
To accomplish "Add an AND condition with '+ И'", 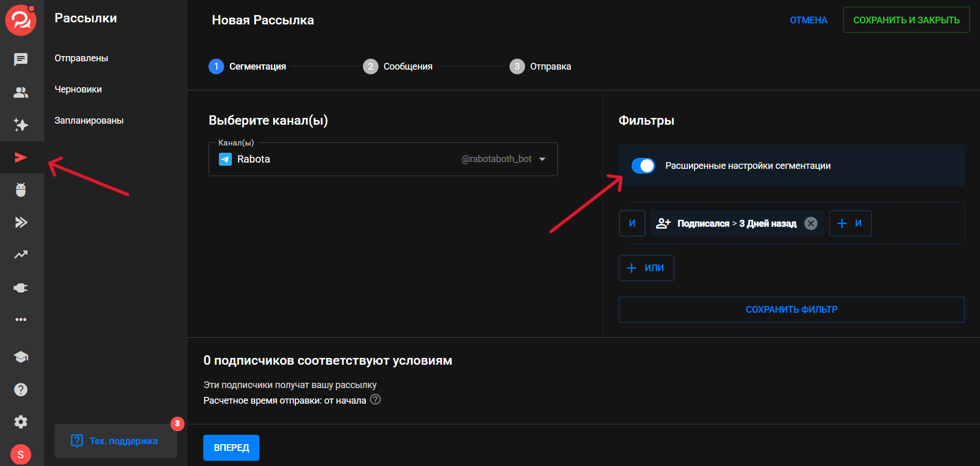I will (x=850, y=223).
